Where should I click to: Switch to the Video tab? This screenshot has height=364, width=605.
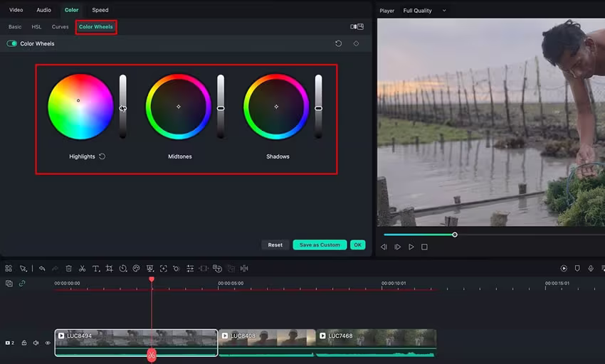16,10
